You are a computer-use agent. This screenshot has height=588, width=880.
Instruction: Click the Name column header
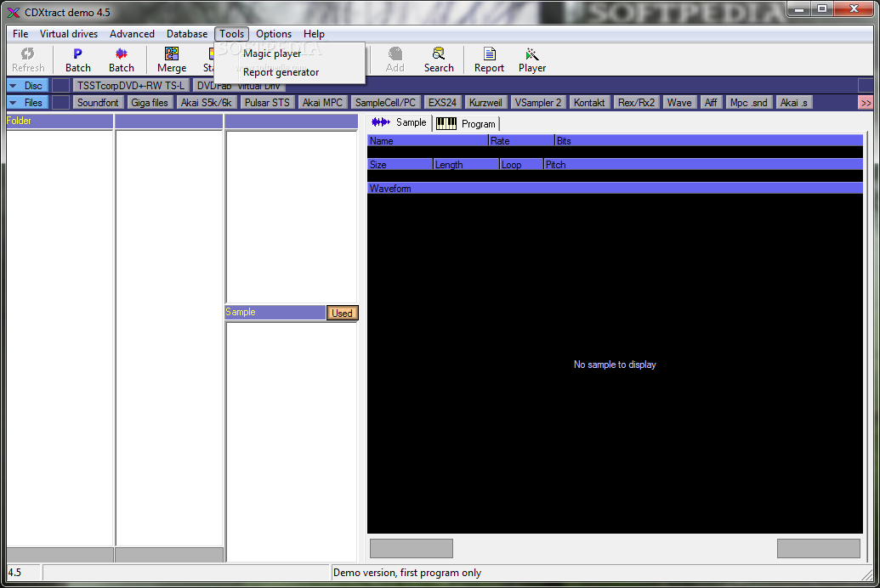pyautogui.click(x=428, y=141)
